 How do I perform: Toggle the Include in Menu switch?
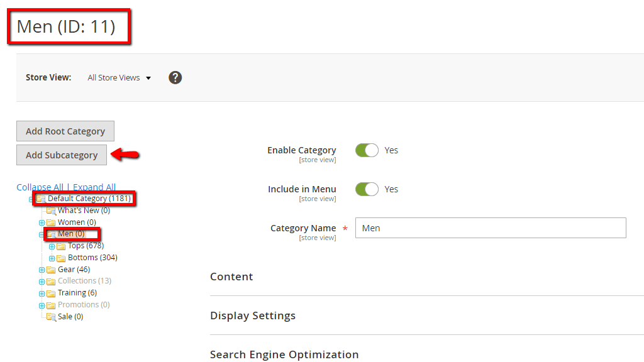coord(367,189)
